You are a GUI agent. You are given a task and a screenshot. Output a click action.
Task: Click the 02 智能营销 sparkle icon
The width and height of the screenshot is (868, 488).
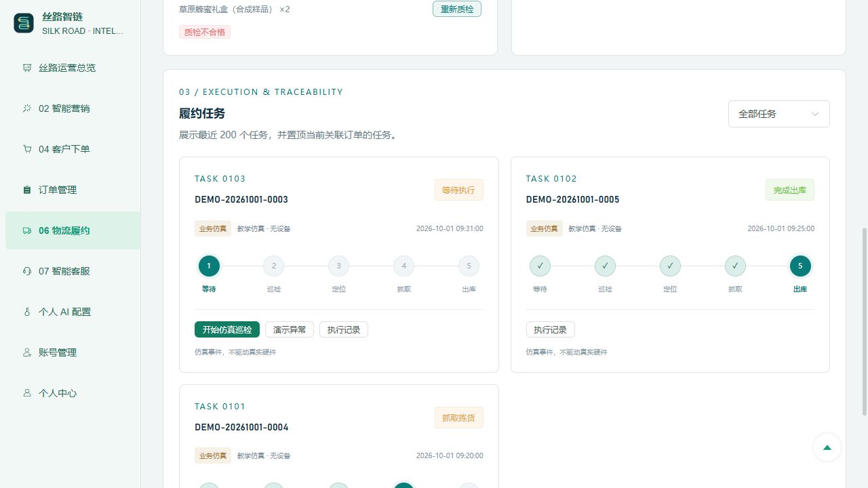coord(27,108)
